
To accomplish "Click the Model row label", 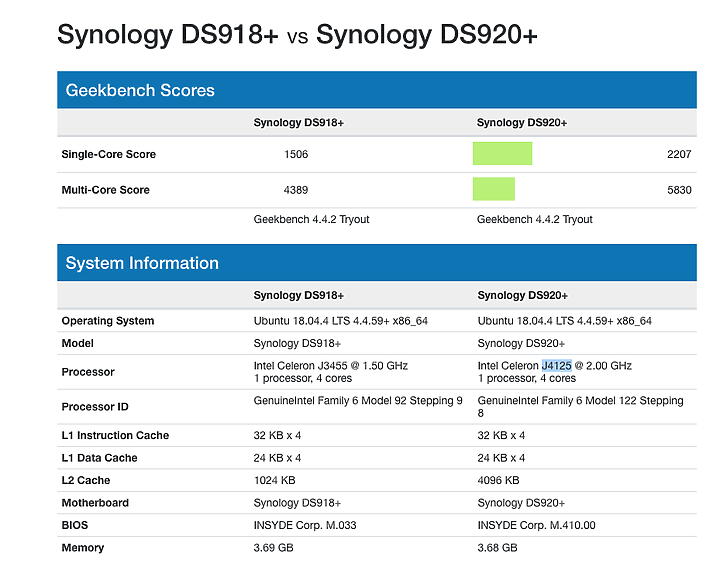I will click(78, 343).
